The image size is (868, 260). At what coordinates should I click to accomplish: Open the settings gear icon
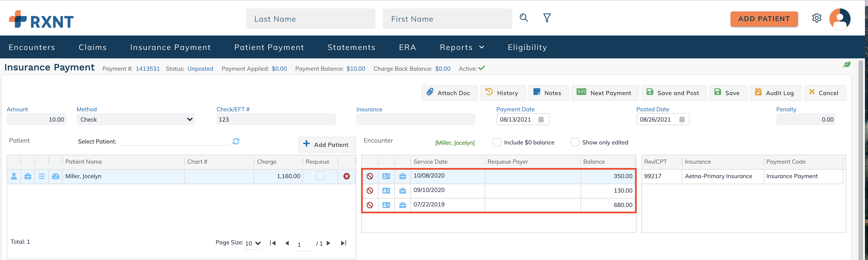coord(816,18)
